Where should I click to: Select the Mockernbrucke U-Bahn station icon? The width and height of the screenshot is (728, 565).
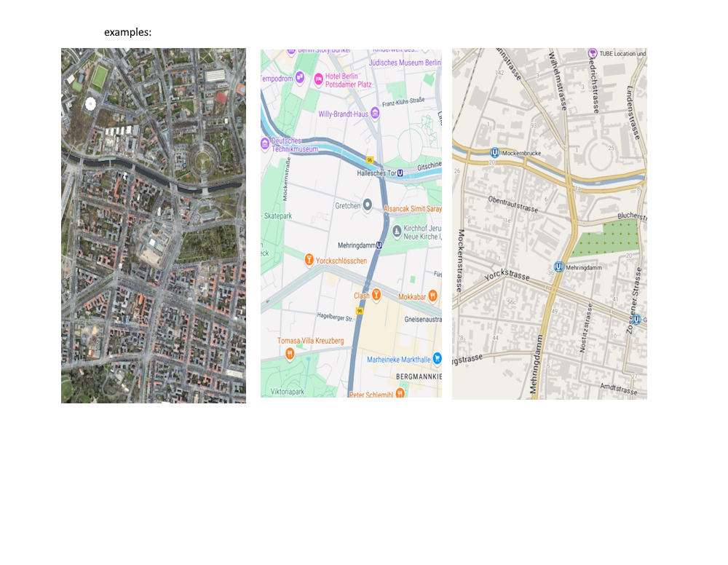(x=495, y=152)
